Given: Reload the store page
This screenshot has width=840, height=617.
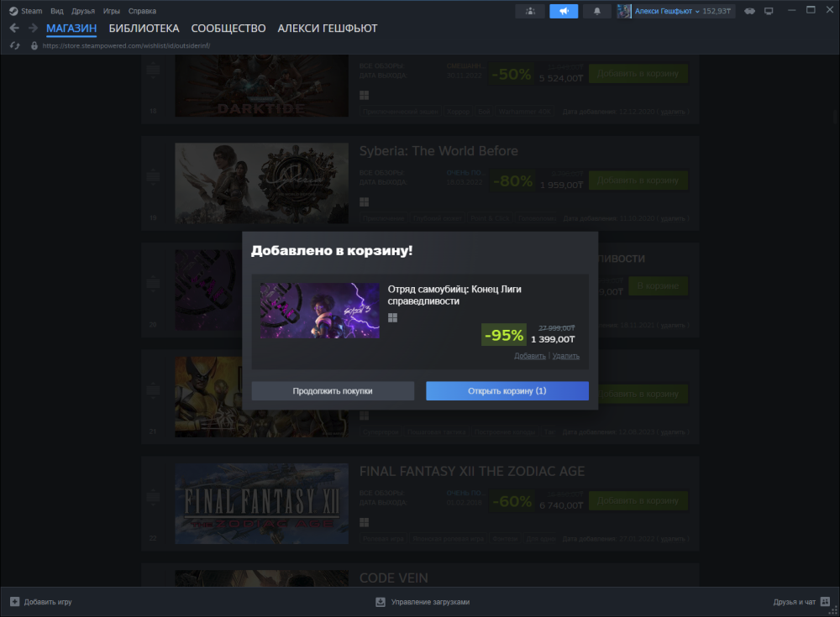Looking at the screenshot, I should 14,45.
